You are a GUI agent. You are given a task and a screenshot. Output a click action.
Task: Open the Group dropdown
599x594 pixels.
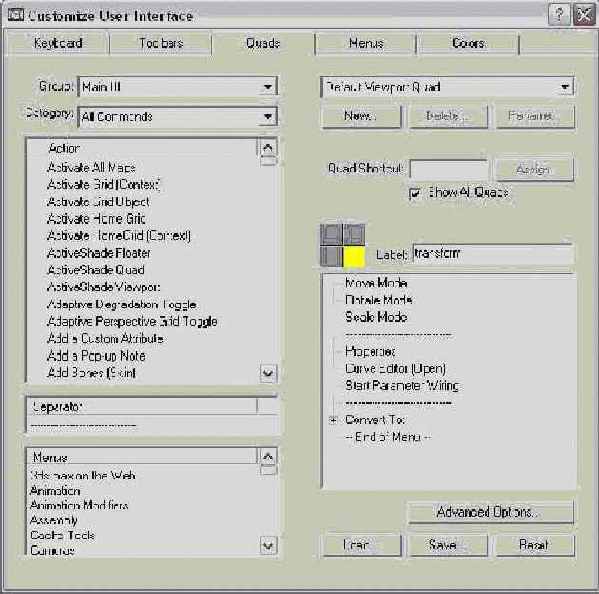click(x=268, y=87)
